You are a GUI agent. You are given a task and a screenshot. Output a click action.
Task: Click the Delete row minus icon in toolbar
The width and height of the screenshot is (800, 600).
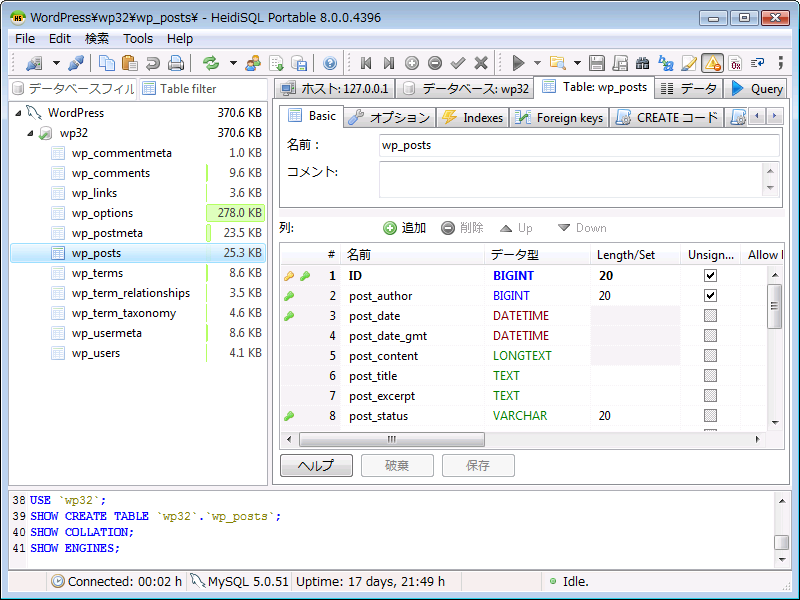[435, 63]
